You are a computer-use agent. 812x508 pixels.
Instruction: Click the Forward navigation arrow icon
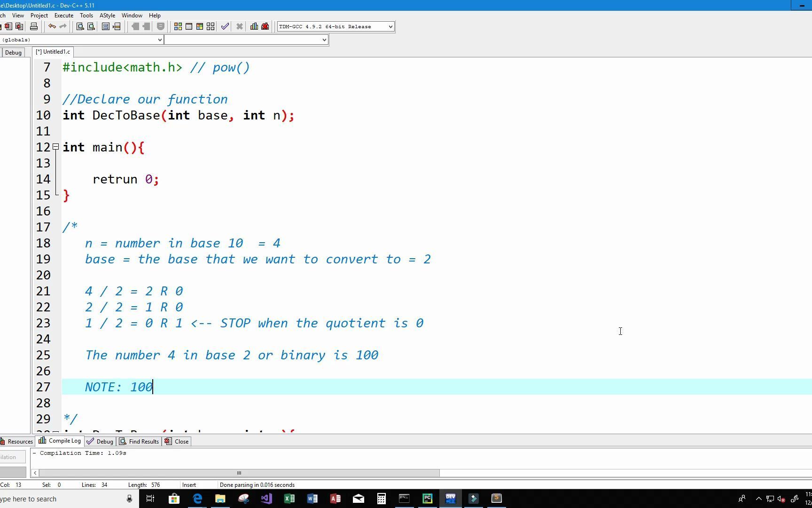(146, 26)
